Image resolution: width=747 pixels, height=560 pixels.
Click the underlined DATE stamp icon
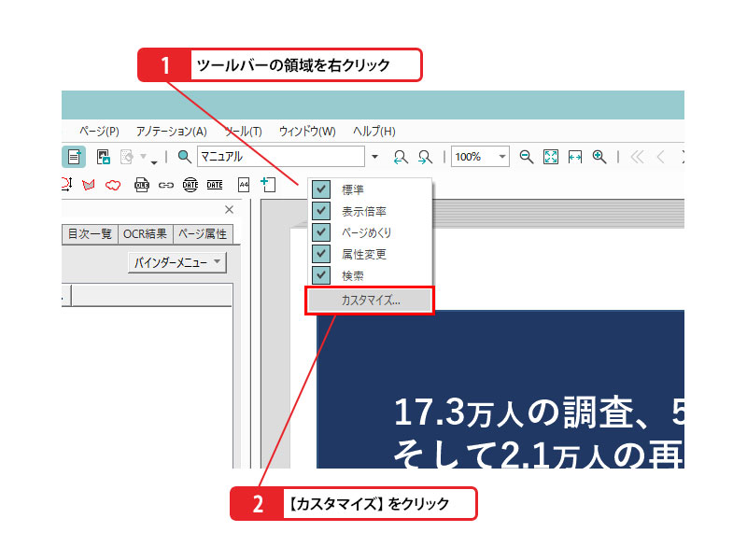tap(215, 185)
